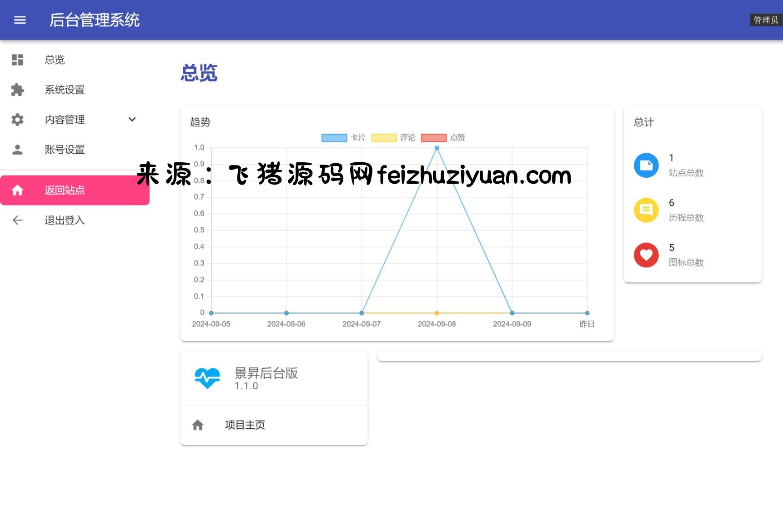The width and height of the screenshot is (783, 532).
Task: Open the hamburger menu icon
Action: tap(20, 20)
